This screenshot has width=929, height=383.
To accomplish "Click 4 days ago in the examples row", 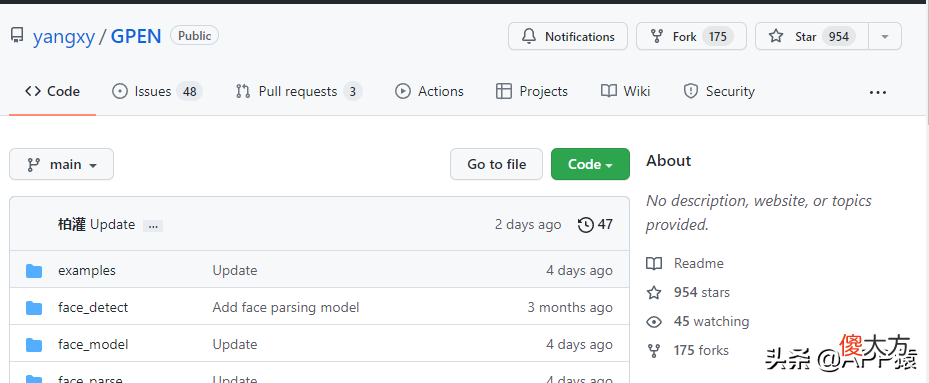I will pos(579,270).
